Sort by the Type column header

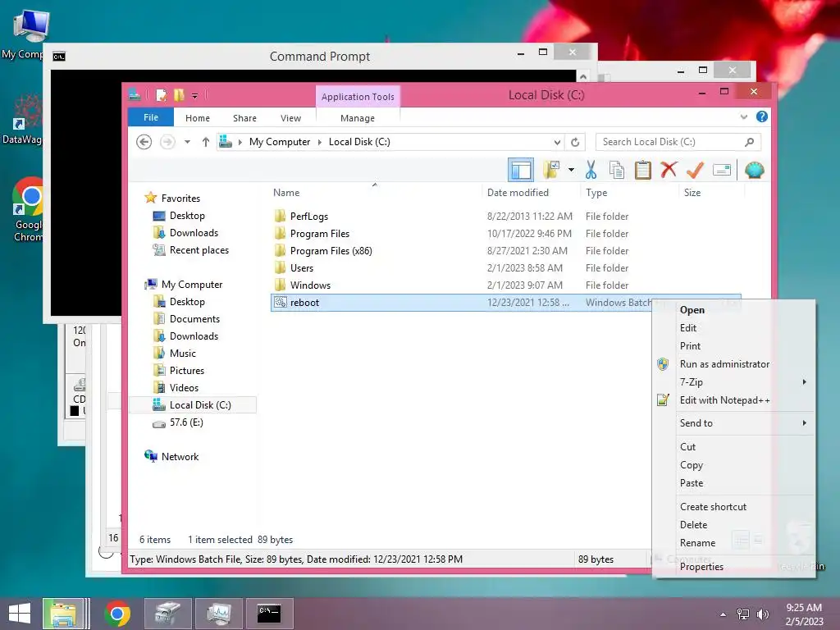629,192
